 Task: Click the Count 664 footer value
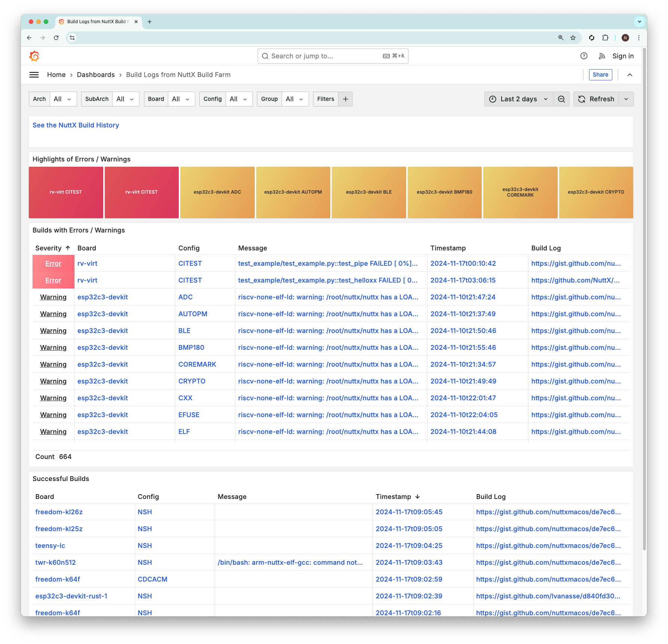click(65, 457)
